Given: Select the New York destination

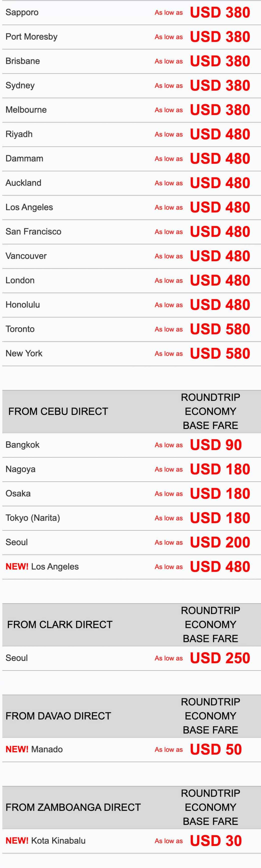Looking at the screenshot, I should [x=24, y=353].
